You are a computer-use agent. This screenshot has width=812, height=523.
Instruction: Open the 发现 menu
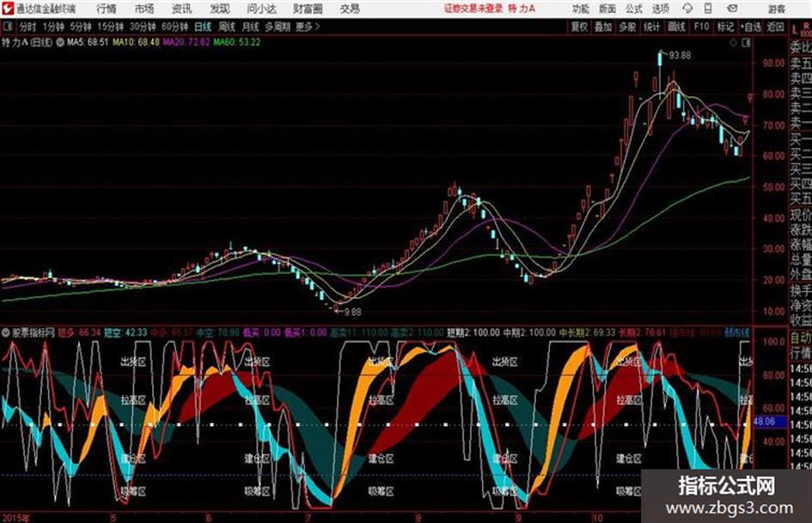click(x=220, y=9)
